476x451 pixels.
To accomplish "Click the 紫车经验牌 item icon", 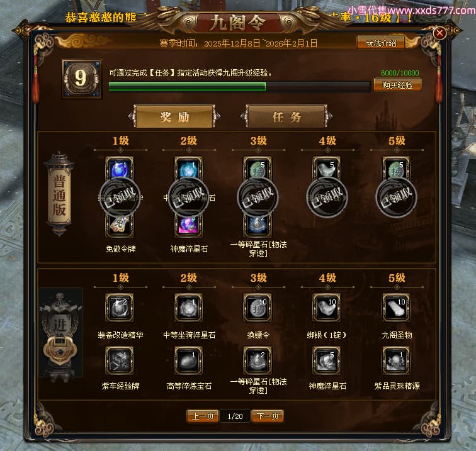I will [x=120, y=360].
